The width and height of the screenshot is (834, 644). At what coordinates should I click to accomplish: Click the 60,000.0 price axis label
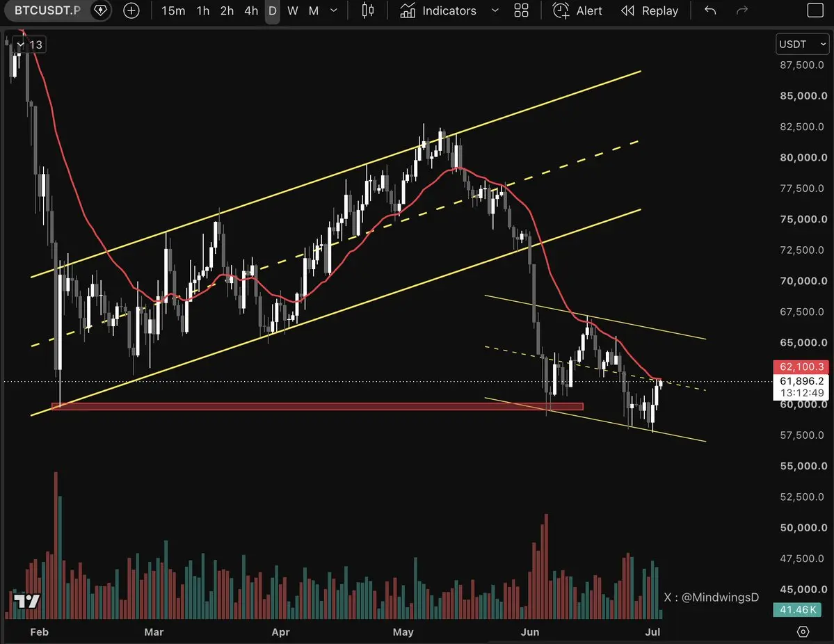coord(803,404)
